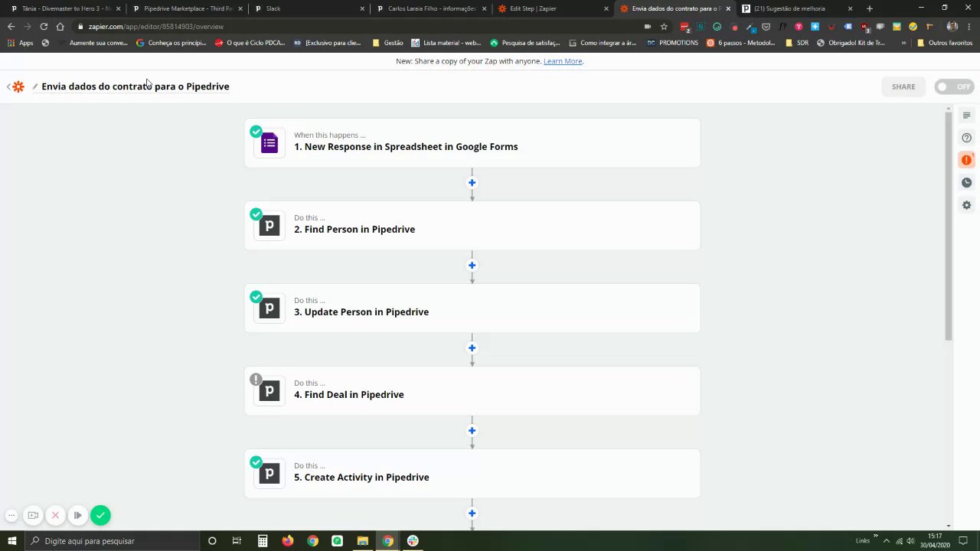Open a new browser tab
Viewport: 980px width, 551px height.
coord(869,8)
